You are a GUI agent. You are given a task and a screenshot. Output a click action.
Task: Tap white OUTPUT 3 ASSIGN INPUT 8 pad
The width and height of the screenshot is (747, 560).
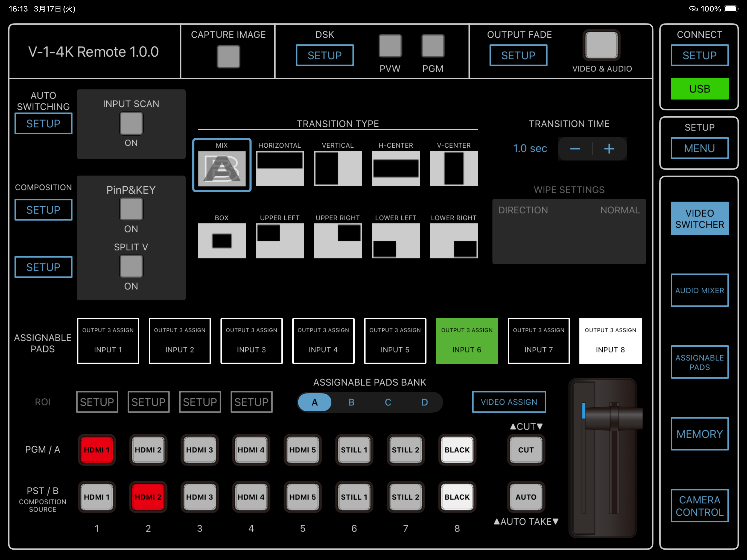click(x=610, y=341)
